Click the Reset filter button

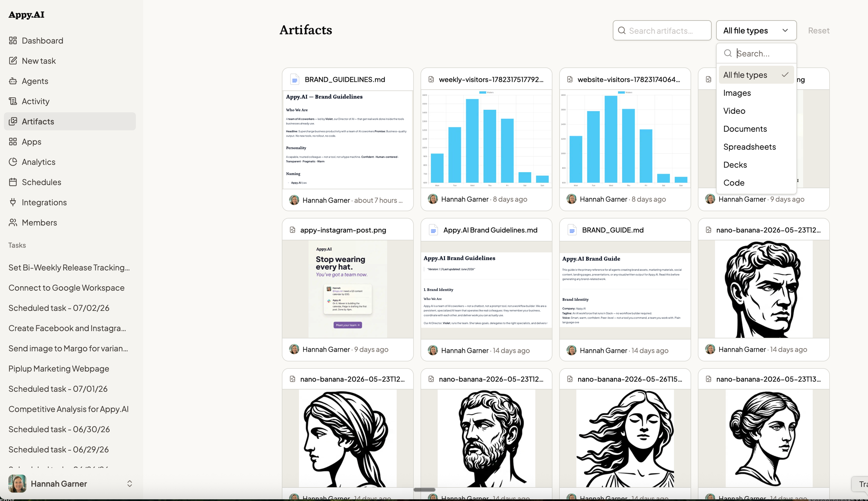(819, 31)
